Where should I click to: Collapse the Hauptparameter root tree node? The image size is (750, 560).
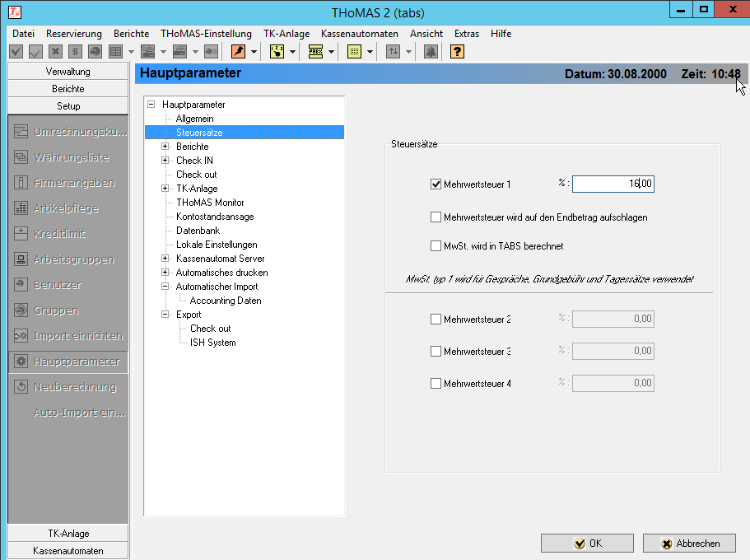tap(151, 104)
